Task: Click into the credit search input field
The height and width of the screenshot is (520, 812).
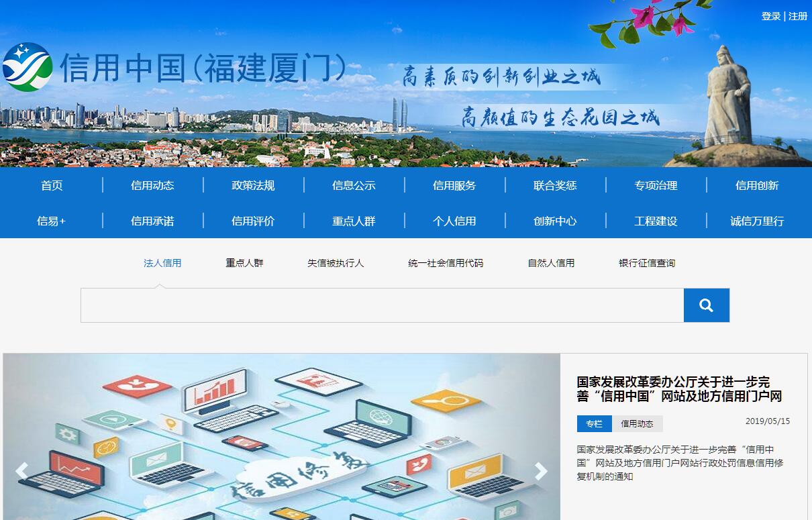Action: 382,305
